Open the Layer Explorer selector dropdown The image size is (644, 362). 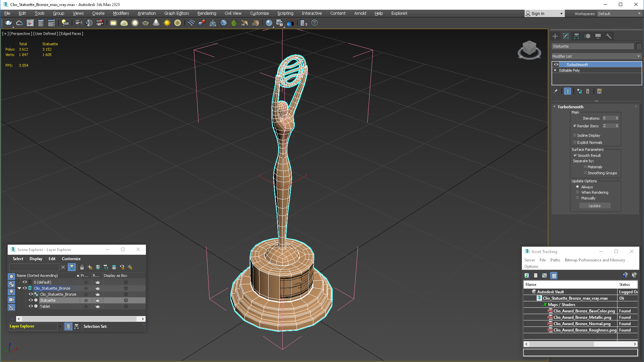pos(60,326)
